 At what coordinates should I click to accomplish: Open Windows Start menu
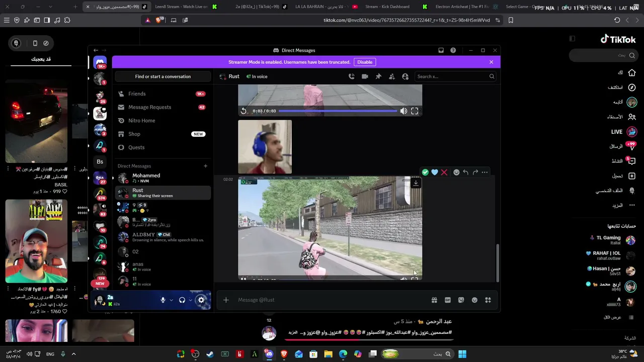click(462, 354)
